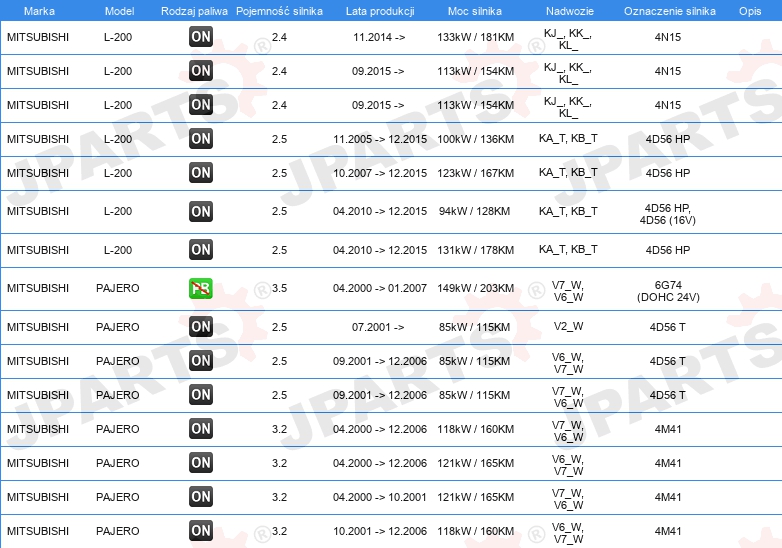The image size is (782, 548).
Task: Click the 4D56 HP, 4D56 (16V) engine cell
Action: [668, 214]
